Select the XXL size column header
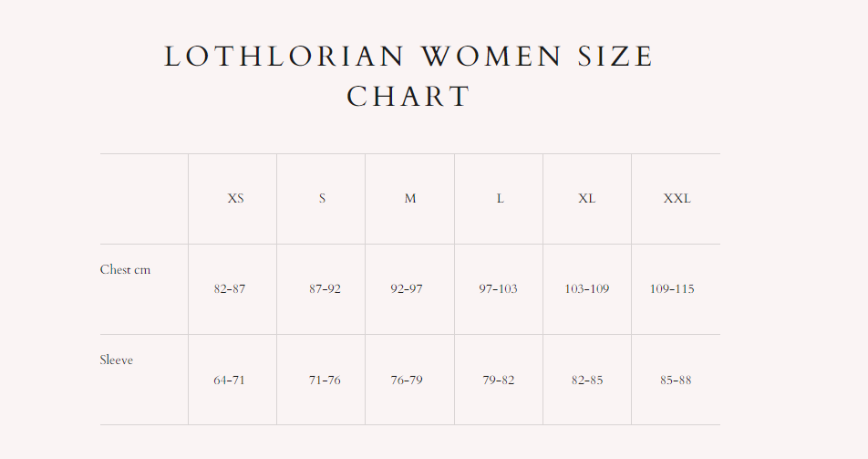Screen dimensions: 868x459 click(677, 198)
